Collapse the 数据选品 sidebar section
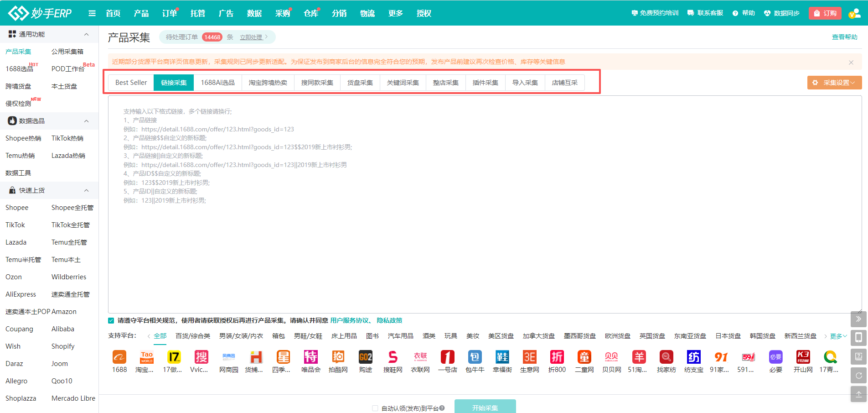 click(x=87, y=121)
